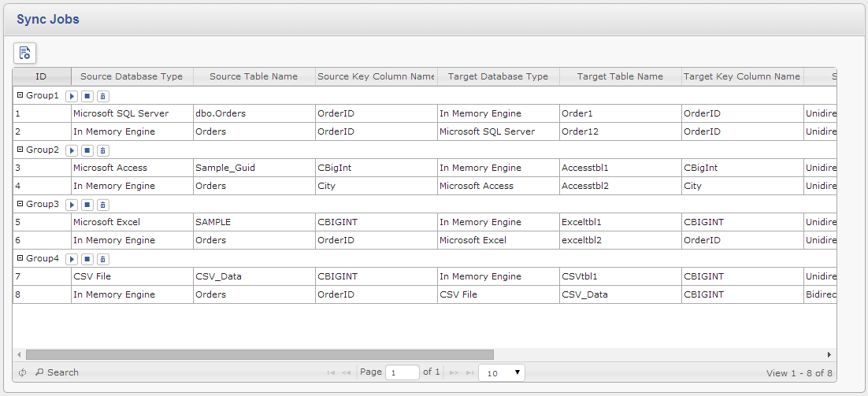This screenshot has width=868, height=396.
Task: Select the CSV File source cell in row 7
Action: [132, 276]
